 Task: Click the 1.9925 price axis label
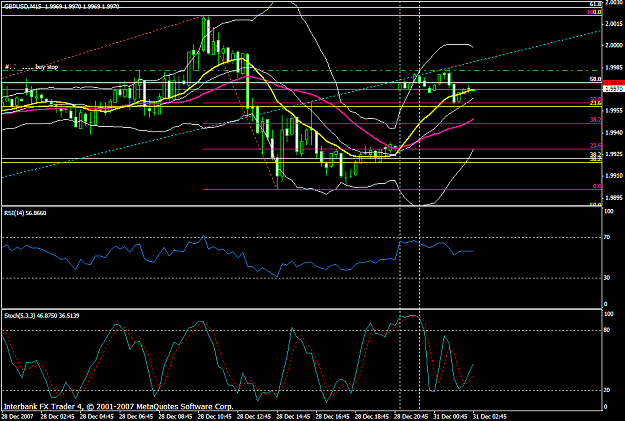point(614,154)
